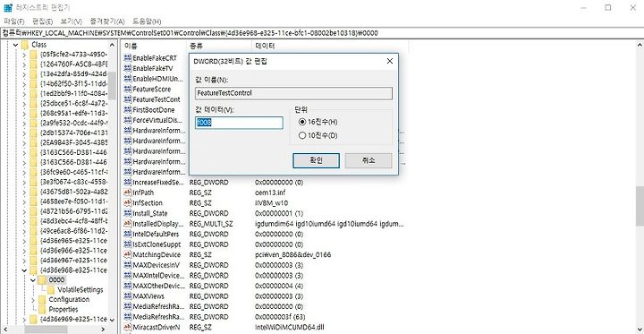
Task: Expand the Configuration subkey
Action: coord(34,299)
